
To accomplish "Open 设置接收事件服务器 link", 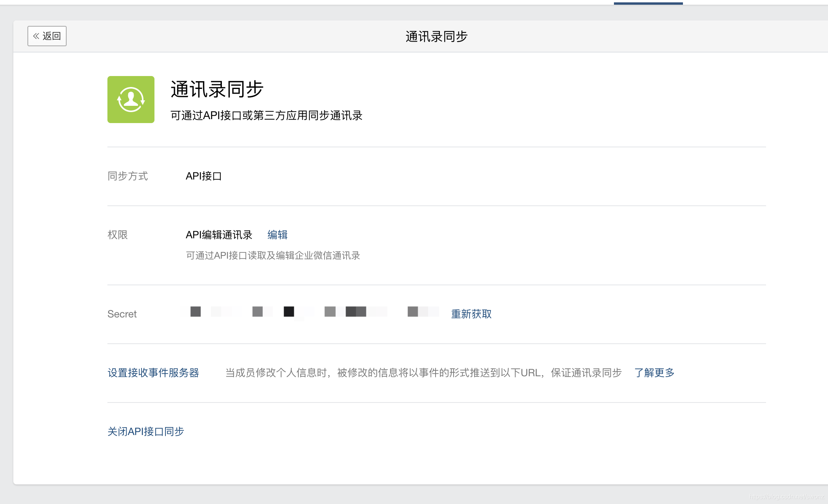I will coord(153,373).
